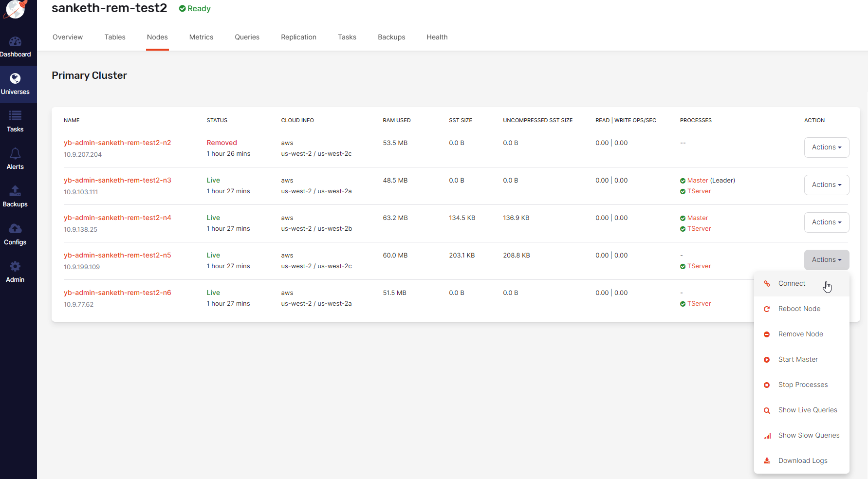The image size is (868, 479).
Task: Click the Universes globe icon
Action: tap(15, 79)
